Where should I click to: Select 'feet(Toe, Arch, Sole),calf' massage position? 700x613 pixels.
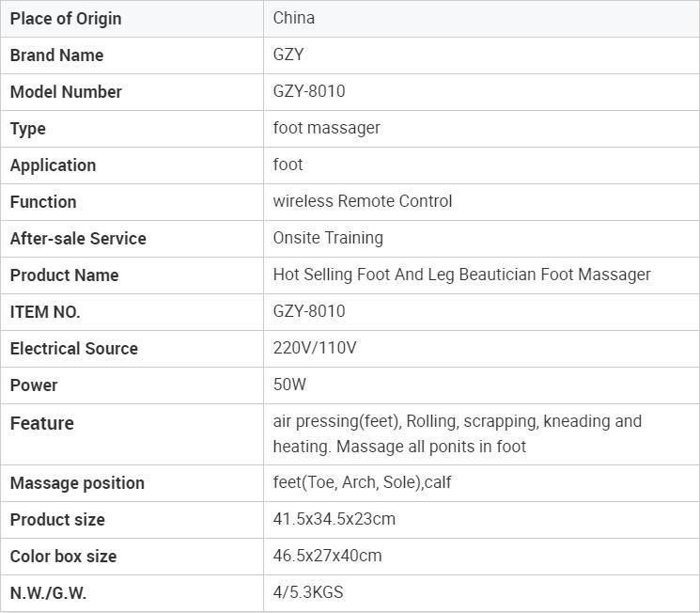tap(362, 482)
